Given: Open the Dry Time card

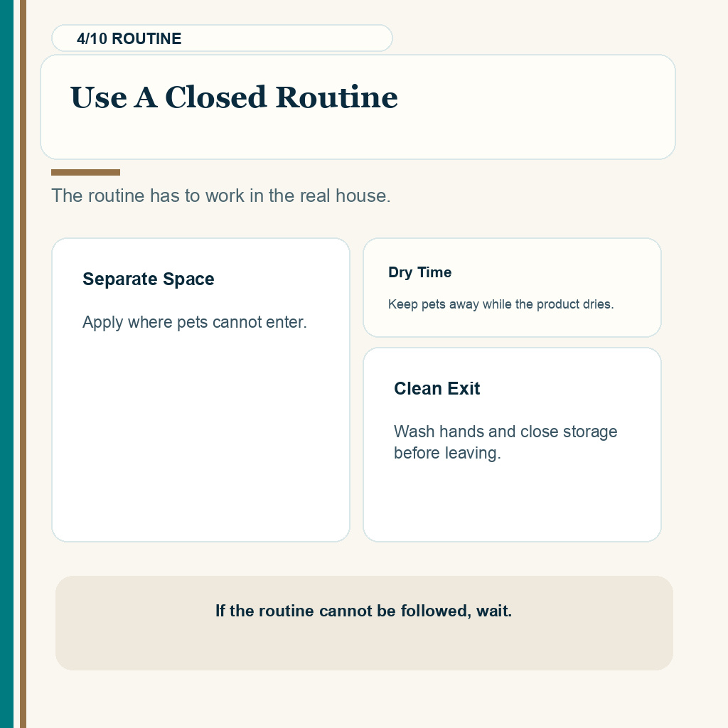Looking at the screenshot, I should pyautogui.click(x=512, y=287).
